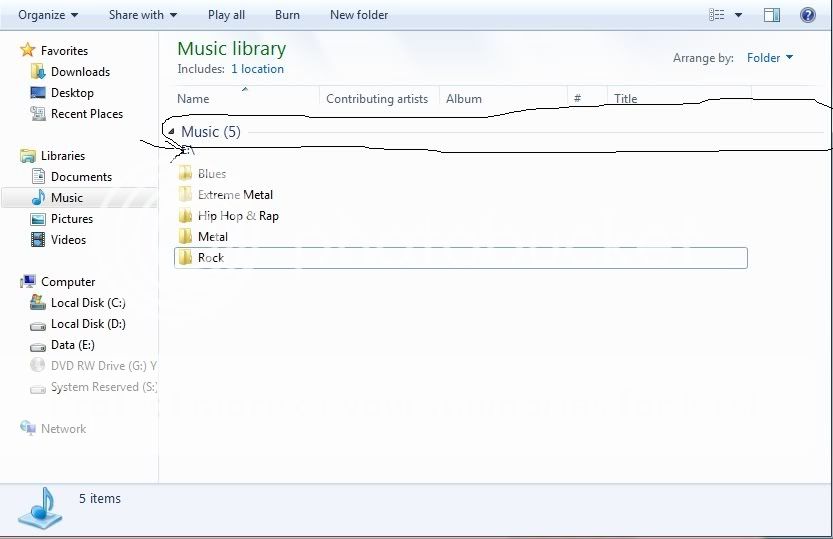Open DVD RW Drive (G:)
Image resolution: width=833 pixels, height=539 pixels.
[x=104, y=366]
